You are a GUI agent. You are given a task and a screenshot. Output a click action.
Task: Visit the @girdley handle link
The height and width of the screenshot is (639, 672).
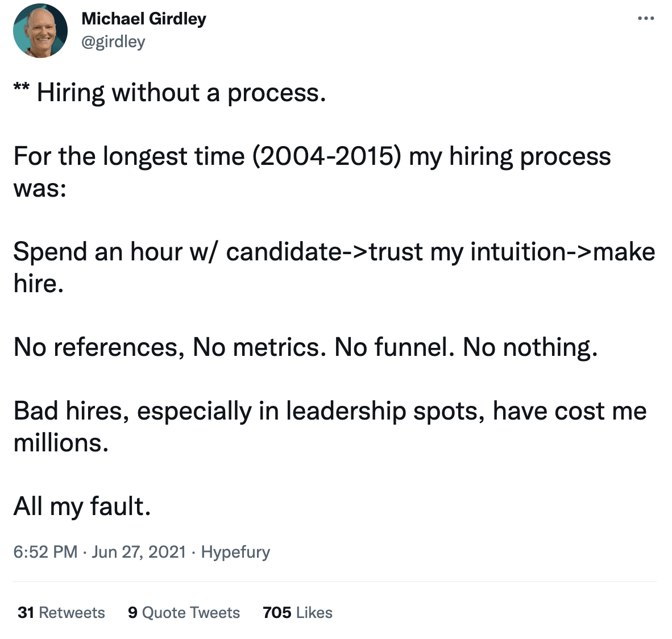pos(113,42)
